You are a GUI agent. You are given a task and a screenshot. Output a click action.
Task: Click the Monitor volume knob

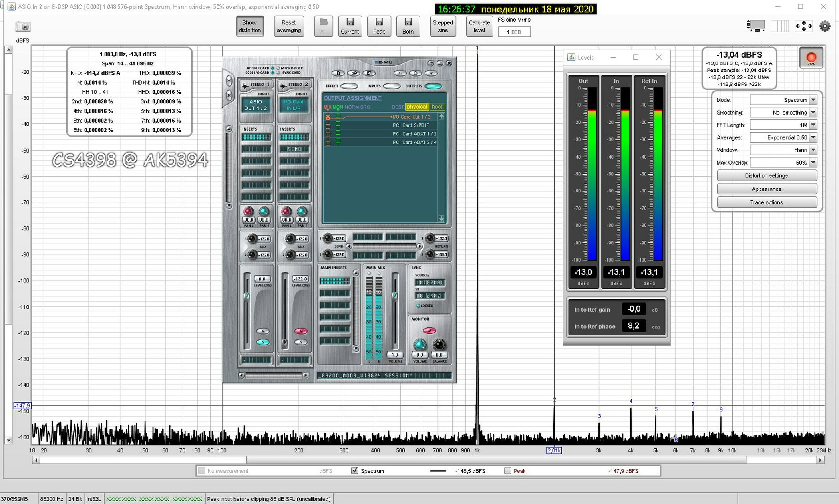(x=419, y=345)
